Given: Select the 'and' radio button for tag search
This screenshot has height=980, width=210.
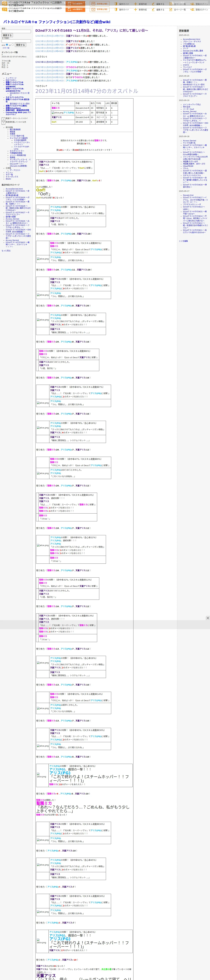Looking at the screenshot, I should point(7,45).
